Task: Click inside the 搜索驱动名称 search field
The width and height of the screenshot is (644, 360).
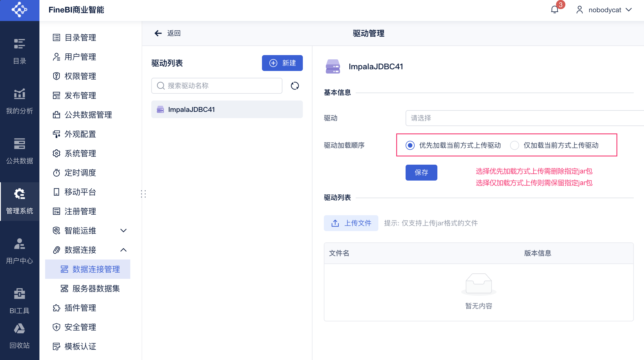Action: coord(217,86)
